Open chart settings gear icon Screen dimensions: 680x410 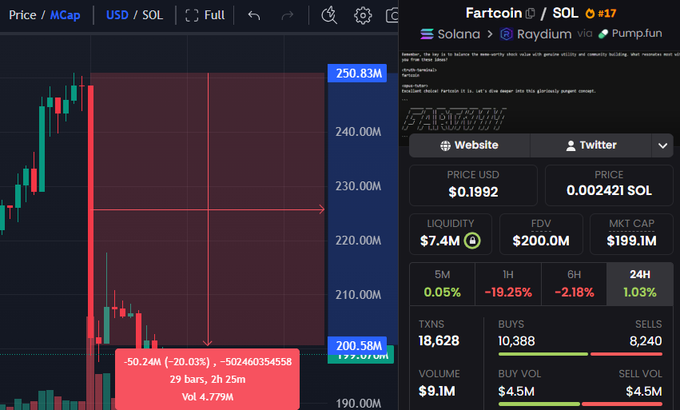363,15
